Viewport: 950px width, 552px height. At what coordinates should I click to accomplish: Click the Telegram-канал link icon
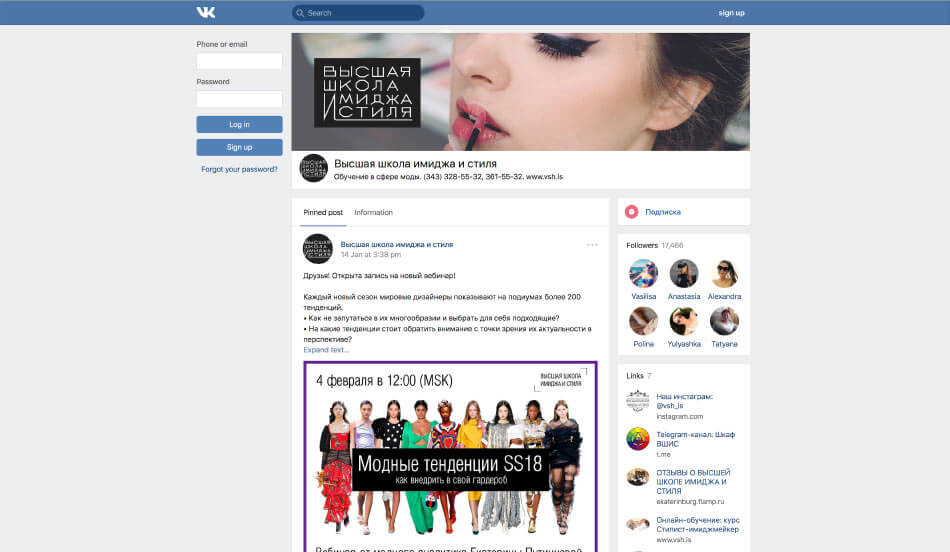[x=638, y=439]
